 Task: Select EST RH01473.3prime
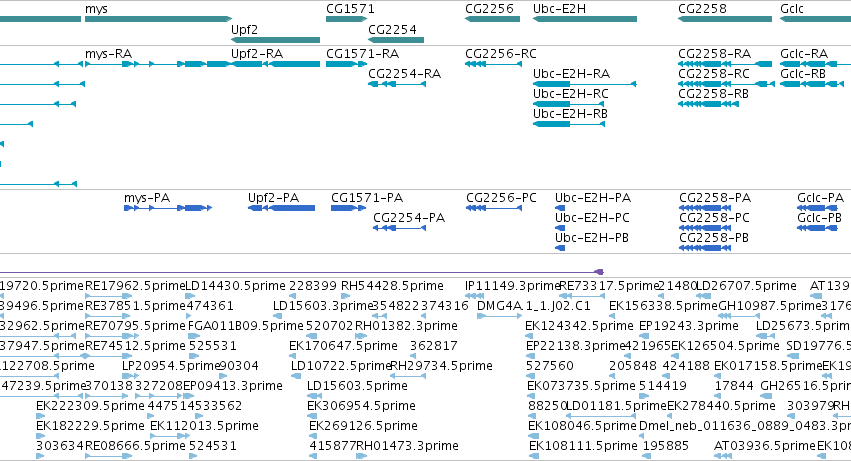(408, 446)
